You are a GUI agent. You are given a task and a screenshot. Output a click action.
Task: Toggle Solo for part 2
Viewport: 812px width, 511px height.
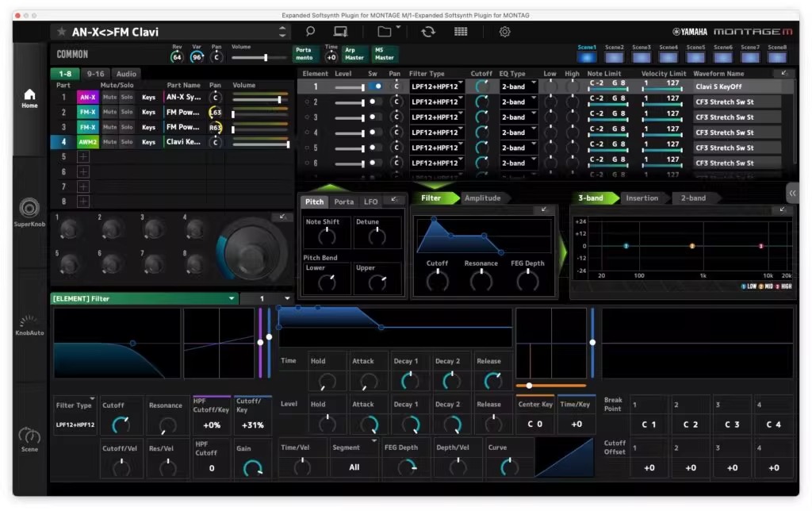[x=127, y=112]
